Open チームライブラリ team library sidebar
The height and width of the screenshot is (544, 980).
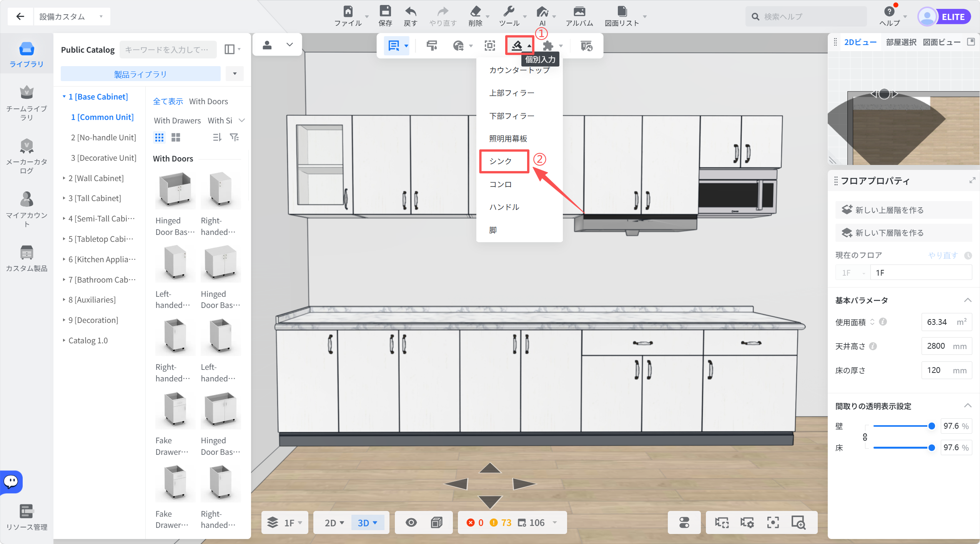point(27,103)
